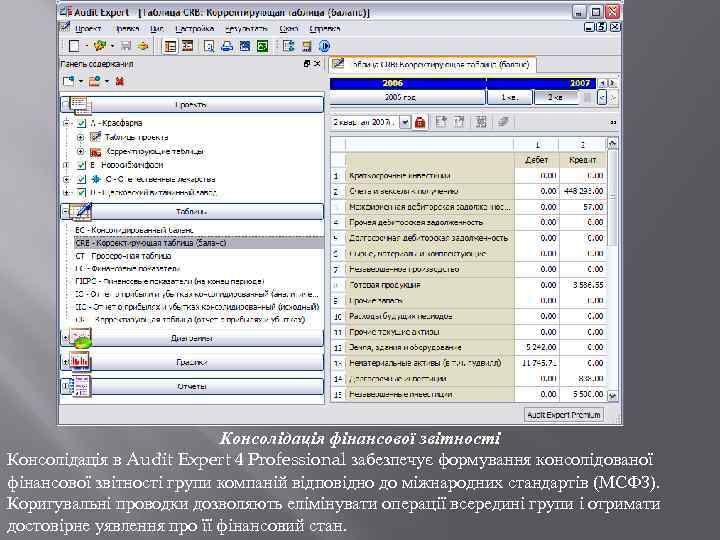Click the Диаграммы section header

tap(192, 338)
